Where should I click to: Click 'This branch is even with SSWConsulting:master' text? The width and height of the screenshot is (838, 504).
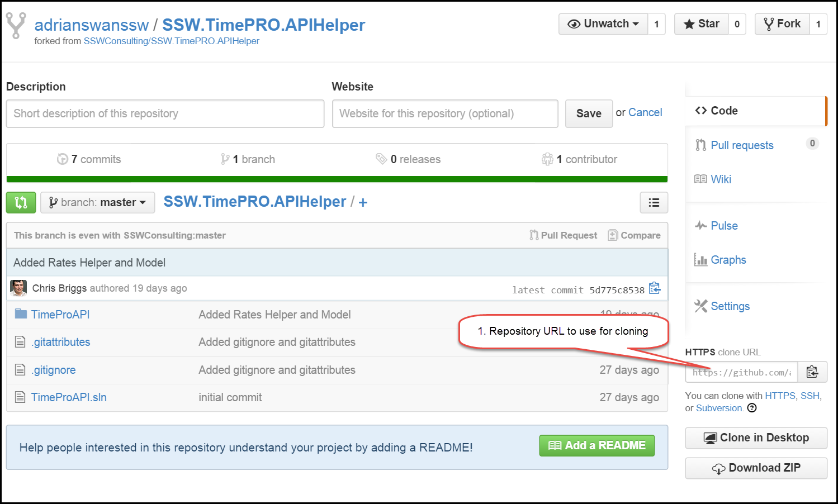click(120, 235)
